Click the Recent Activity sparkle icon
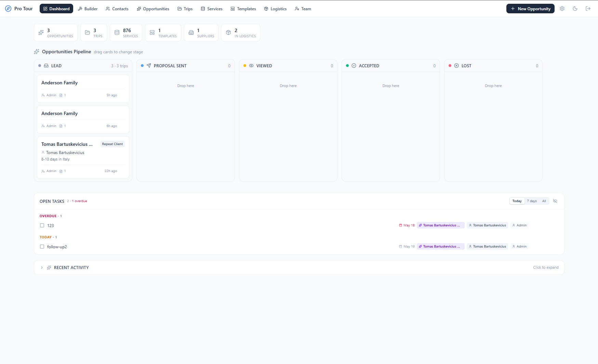Viewport: 598px width, 364px height. click(49, 268)
